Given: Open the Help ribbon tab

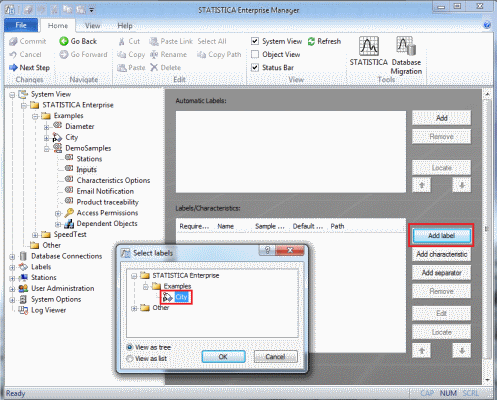Looking at the screenshot, I should [x=125, y=26].
